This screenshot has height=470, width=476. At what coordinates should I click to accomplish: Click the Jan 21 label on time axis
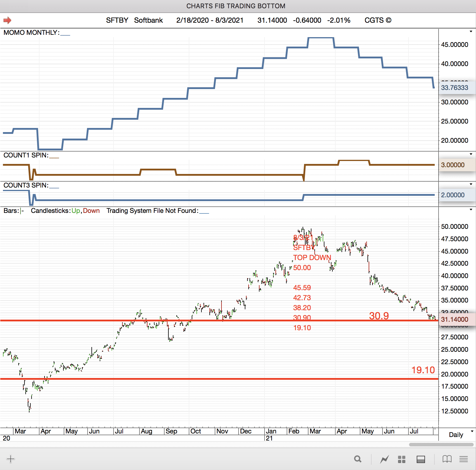click(271, 431)
